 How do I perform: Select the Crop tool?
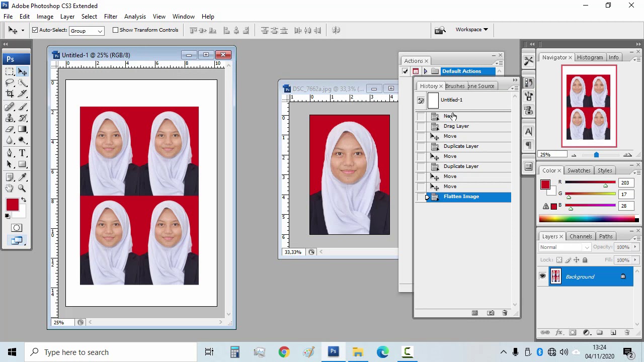coord(9,94)
